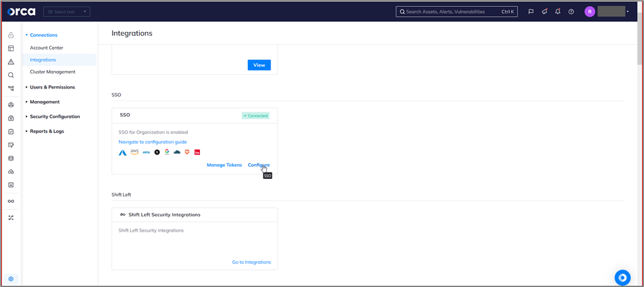Image resolution: width=644 pixels, height=287 pixels.
Task: Click the flag icon in top bar
Action: [531, 11]
